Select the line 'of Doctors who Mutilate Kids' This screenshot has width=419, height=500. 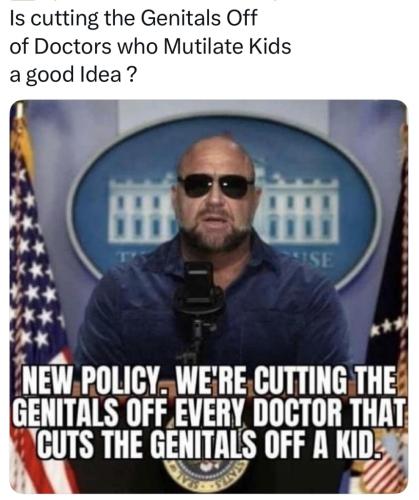click(x=150, y=46)
